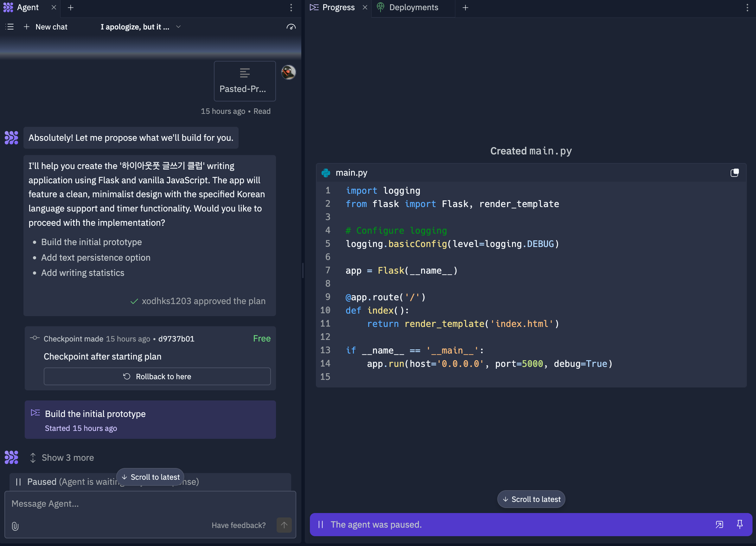Add new tab beside Deployments
Viewport: 756px width, 546px height.
[465, 7]
